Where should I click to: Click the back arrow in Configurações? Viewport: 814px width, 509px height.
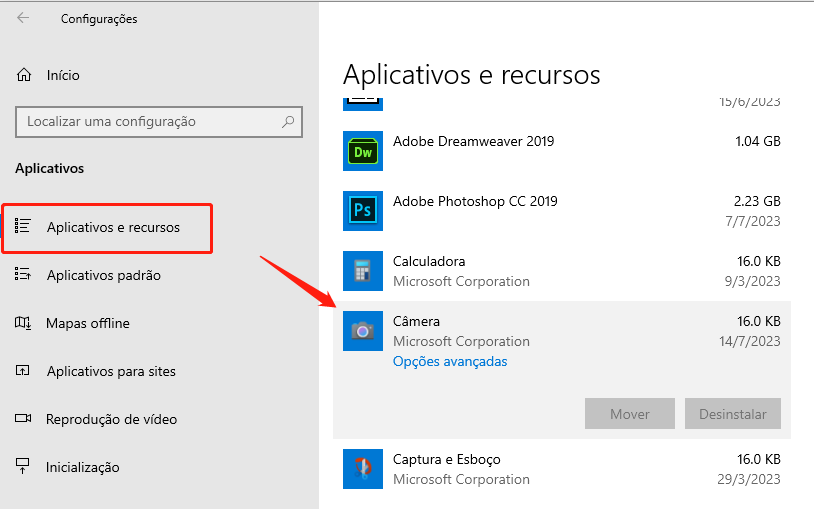[x=23, y=18]
